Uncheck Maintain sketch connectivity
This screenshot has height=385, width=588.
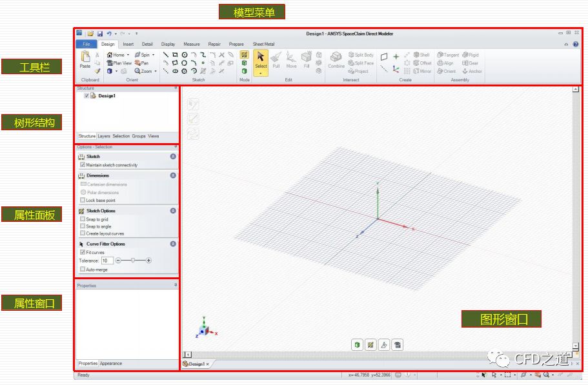[83, 165]
